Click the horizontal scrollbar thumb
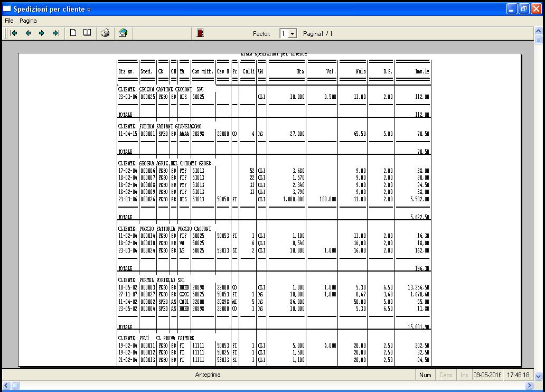This screenshot has height=392, width=545. click(x=15, y=385)
